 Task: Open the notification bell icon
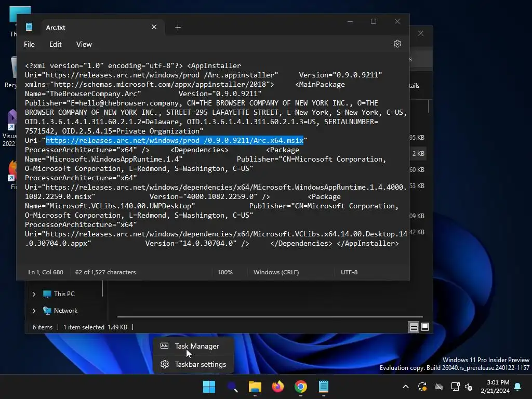pyautogui.click(x=518, y=387)
